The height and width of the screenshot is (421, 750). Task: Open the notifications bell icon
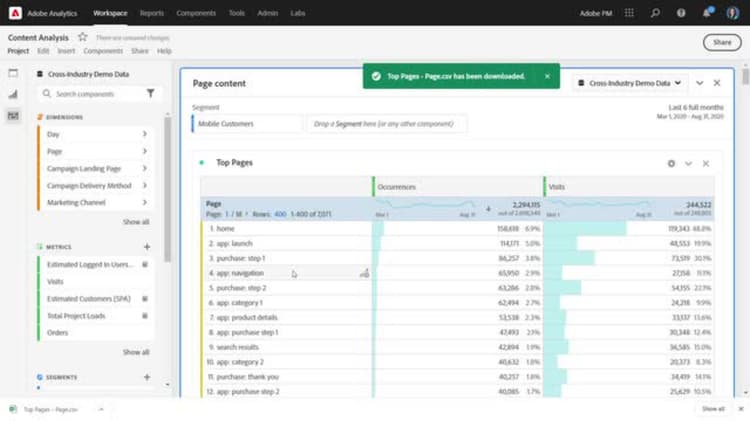click(706, 13)
